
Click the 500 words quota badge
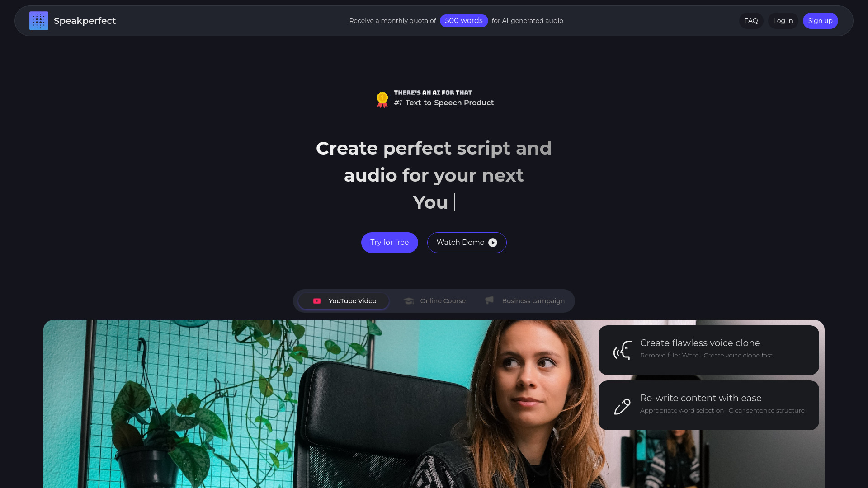(x=464, y=21)
